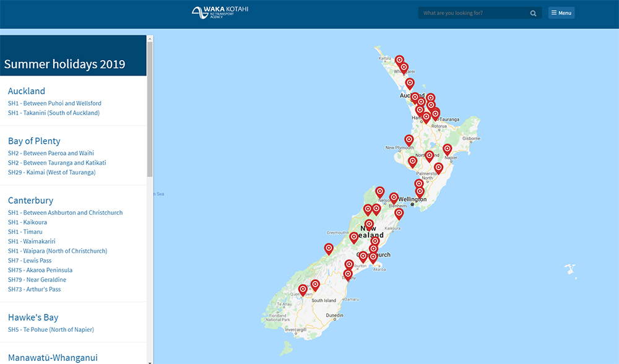Click the map marker above Ashburton
Image resolution: width=619 pixels, height=364 pixels.
349,266
